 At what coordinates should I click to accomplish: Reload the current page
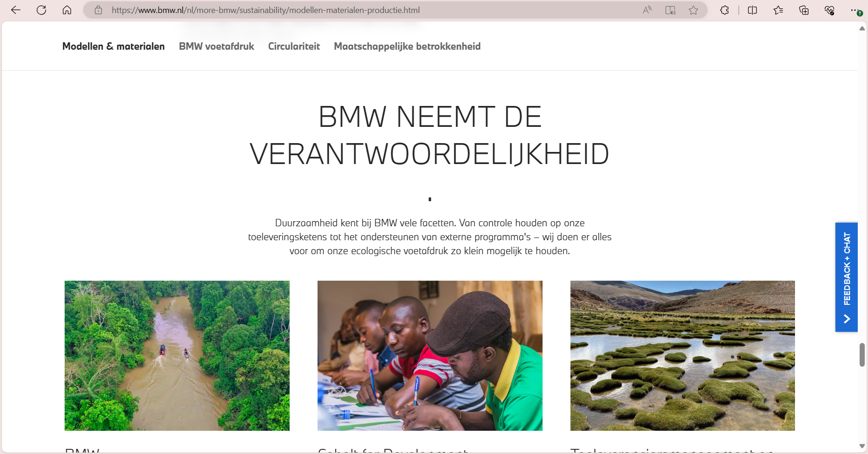41,10
